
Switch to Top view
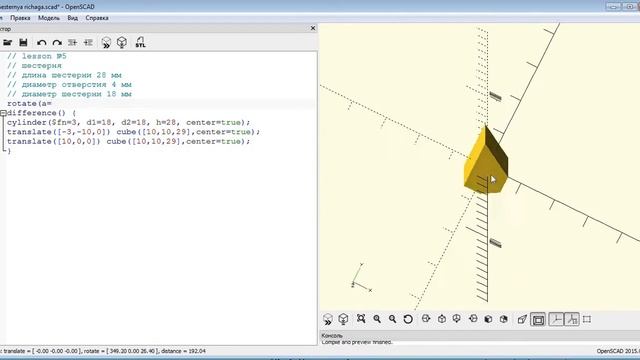(442, 319)
